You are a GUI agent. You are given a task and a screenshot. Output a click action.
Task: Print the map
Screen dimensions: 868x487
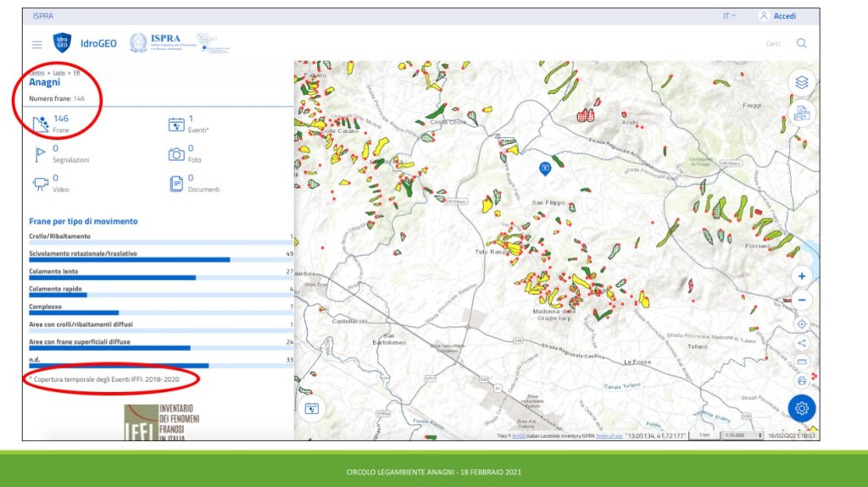tap(801, 380)
